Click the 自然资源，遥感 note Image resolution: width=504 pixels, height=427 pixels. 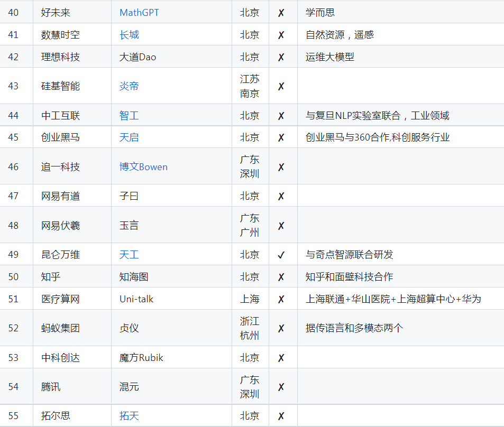(340, 35)
